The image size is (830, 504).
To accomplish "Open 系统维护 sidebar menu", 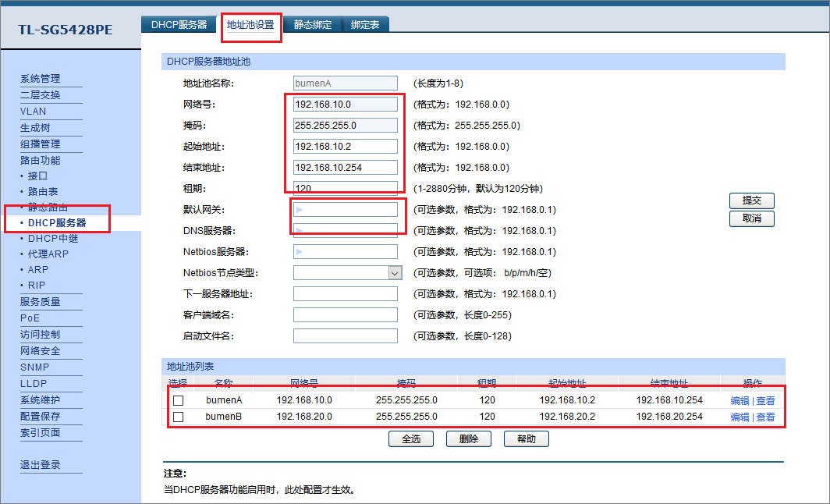I will coord(41,400).
